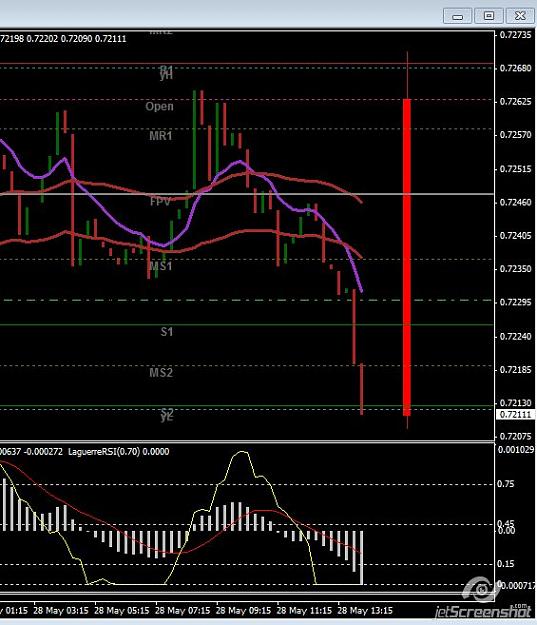The height and width of the screenshot is (625, 537).
Task: Click the 'FPV' level label
Action: click(160, 201)
